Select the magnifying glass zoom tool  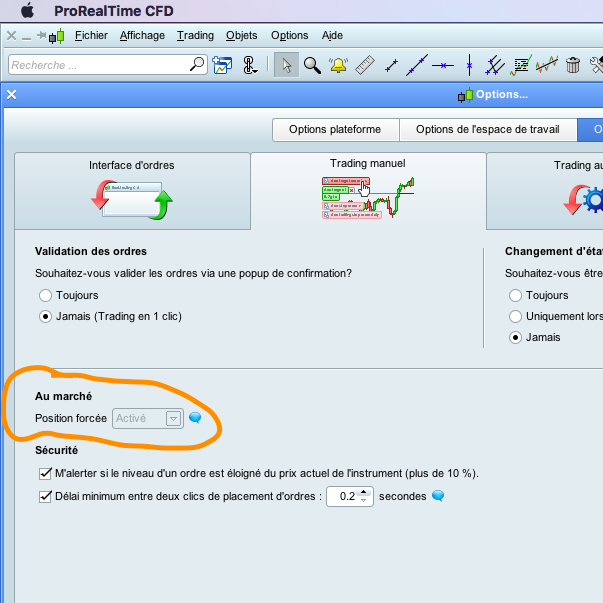(312, 65)
